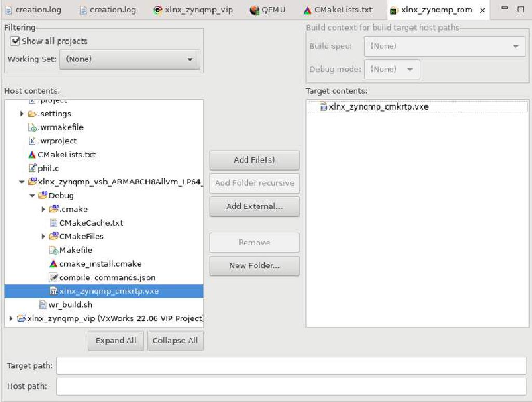Click the .wrproject Wind River project icon
Viewport: 532px width, 402px height.
click(x=31, y=141)
